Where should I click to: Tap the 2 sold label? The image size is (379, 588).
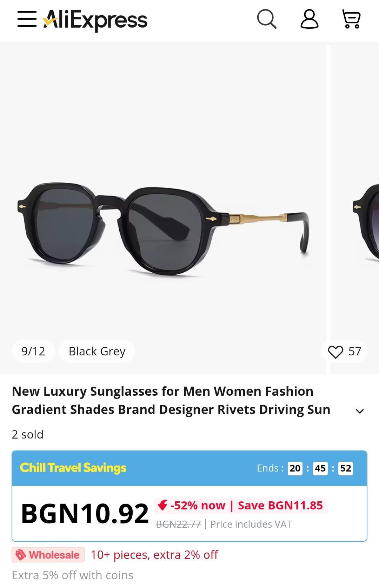pos(28,434)
